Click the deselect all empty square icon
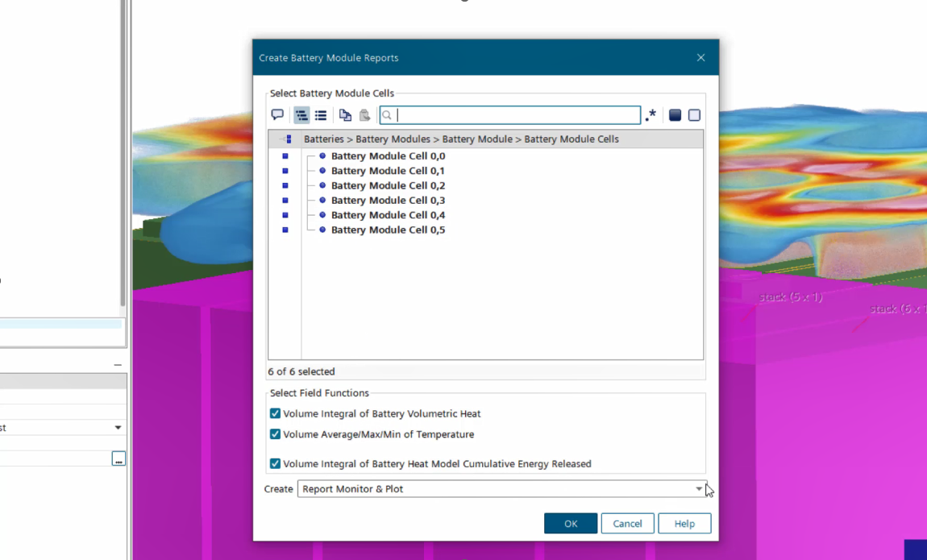 pos(694,114)
